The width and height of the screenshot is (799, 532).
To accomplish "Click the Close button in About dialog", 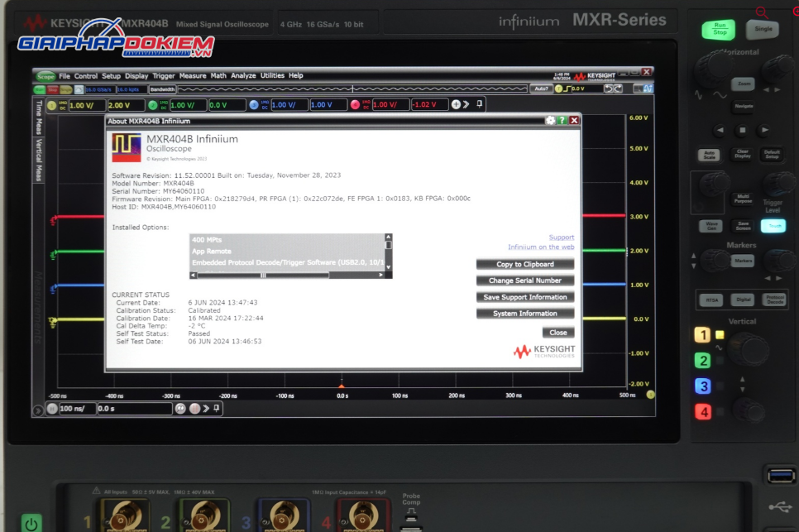I will tap(558, 333).
